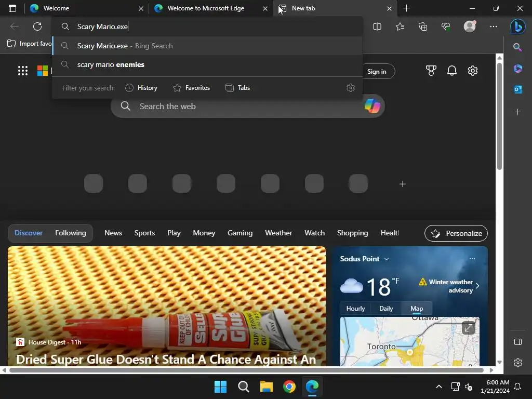Open page settings gear on new tab page

coord(473,71)
